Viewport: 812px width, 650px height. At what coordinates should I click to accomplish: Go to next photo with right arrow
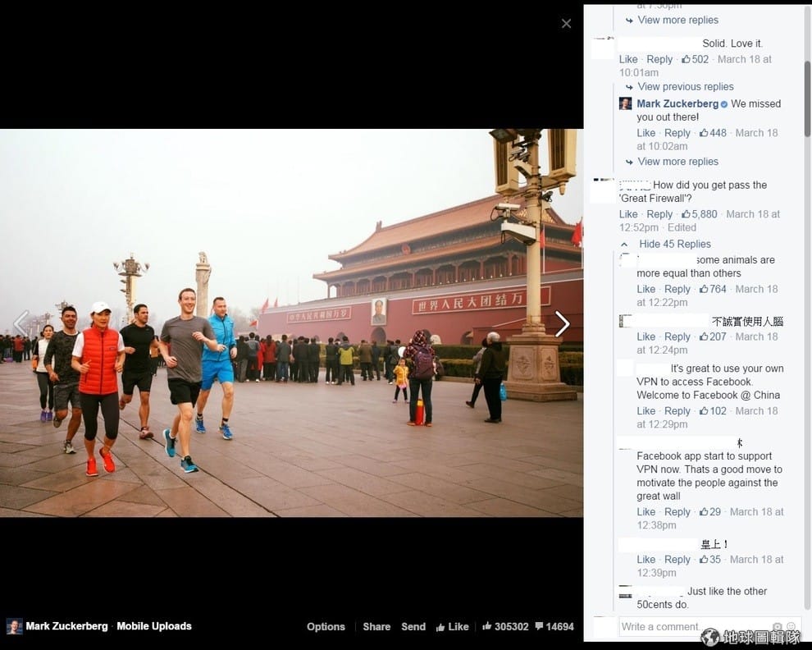(563, 324)
